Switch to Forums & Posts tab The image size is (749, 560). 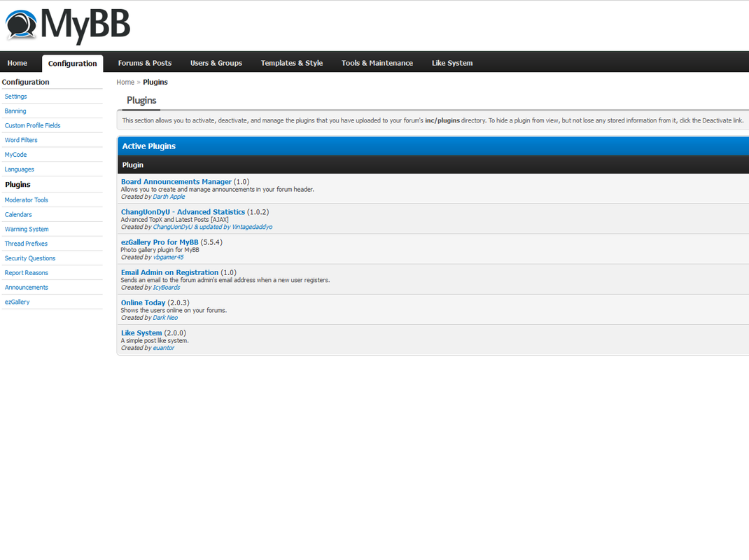pyautogui.click(x=145, y=63)
